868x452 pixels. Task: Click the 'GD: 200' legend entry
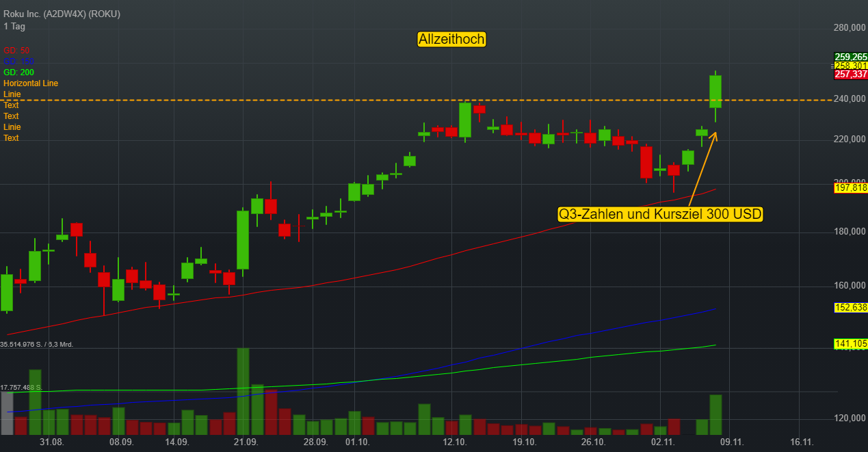click(18, 72)
